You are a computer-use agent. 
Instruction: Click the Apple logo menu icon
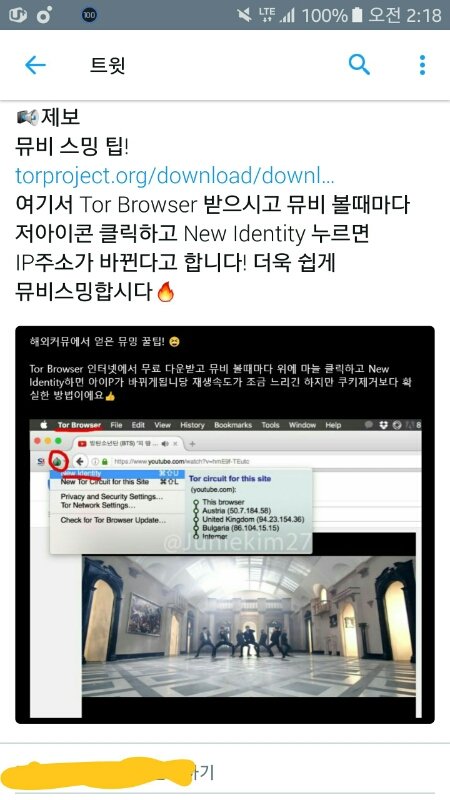click(44, 425)
